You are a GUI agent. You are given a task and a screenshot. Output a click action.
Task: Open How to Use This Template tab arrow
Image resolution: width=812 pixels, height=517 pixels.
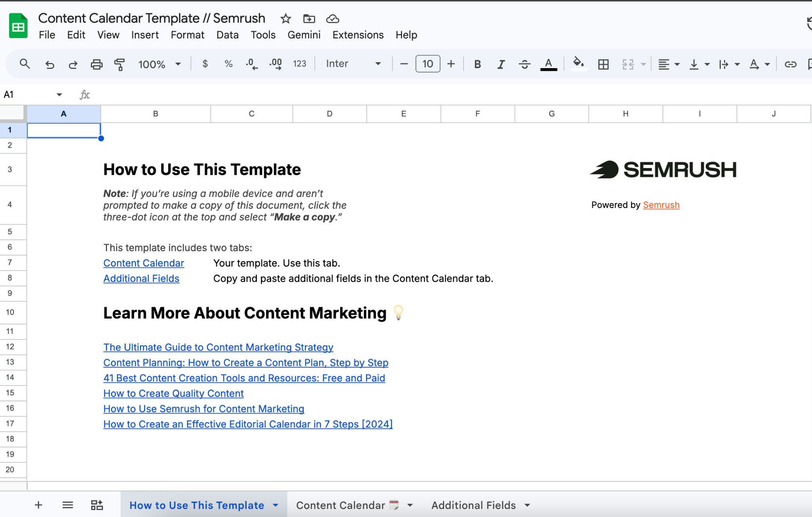click(x=276, y=505)
